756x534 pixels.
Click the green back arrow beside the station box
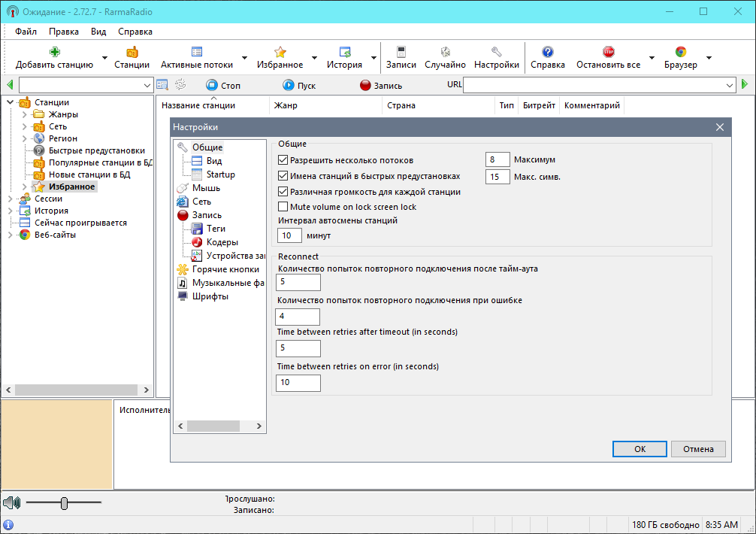tap(10, 85)
